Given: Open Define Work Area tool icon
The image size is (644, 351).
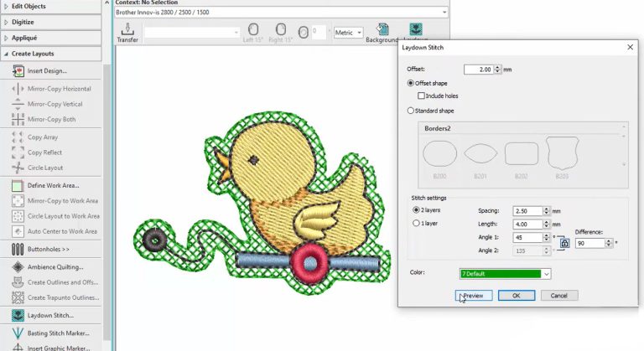Looking at the screenshot, I should coord(18,186).
